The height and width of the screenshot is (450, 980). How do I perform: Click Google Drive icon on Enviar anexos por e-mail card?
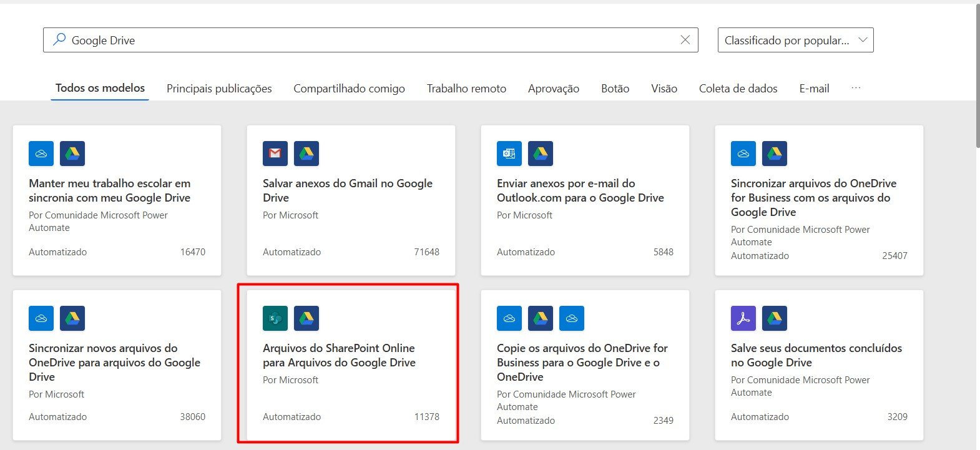[x=541, y=154]
